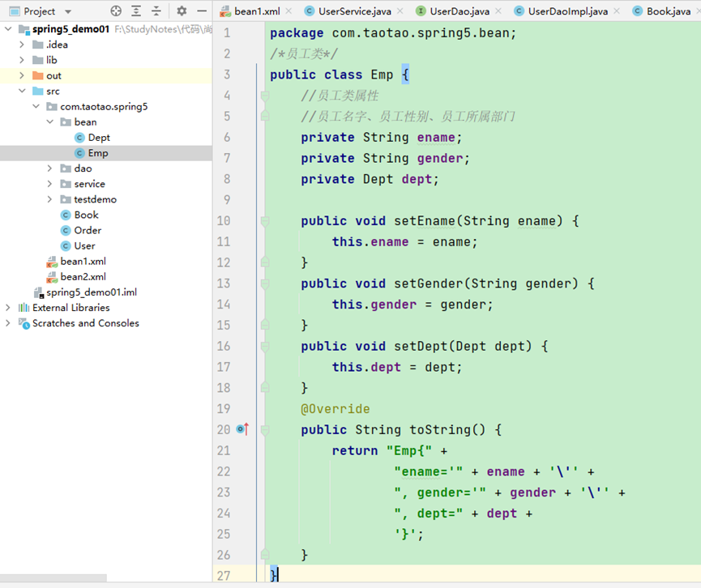The image size is (701, 588).
Task: Click the Collapse All icon in Project panel
Action: [156, 11]
